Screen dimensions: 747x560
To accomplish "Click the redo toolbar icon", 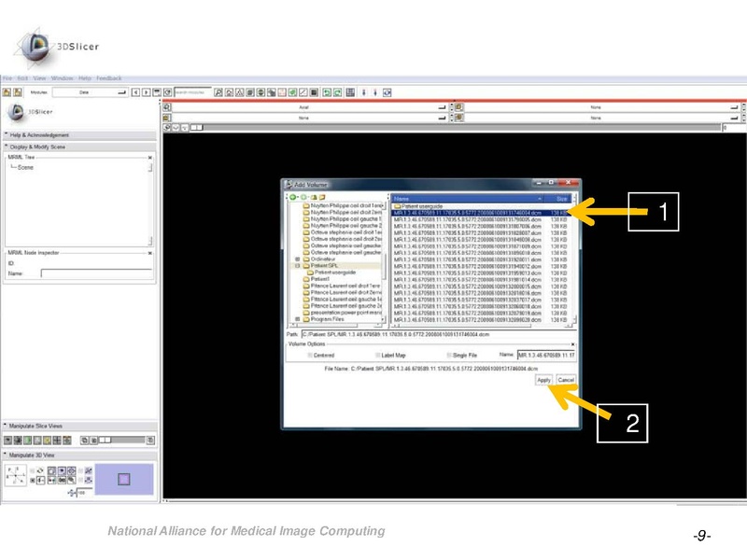I will click(338, 92).
